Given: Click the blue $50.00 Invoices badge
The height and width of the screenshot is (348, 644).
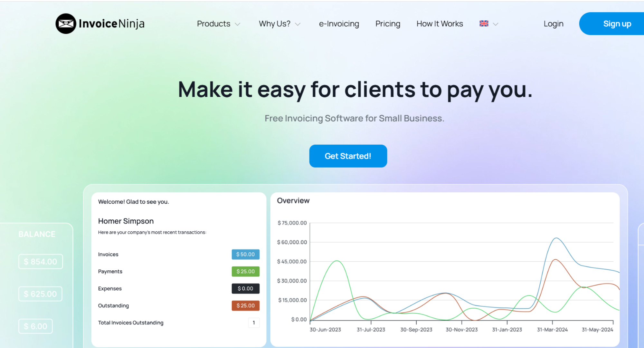Looking at the screenshot, I should 245,254.
